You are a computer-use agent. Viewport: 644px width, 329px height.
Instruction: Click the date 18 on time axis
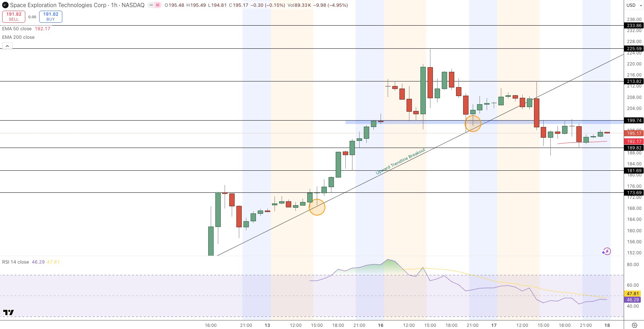tap(607, 325)
